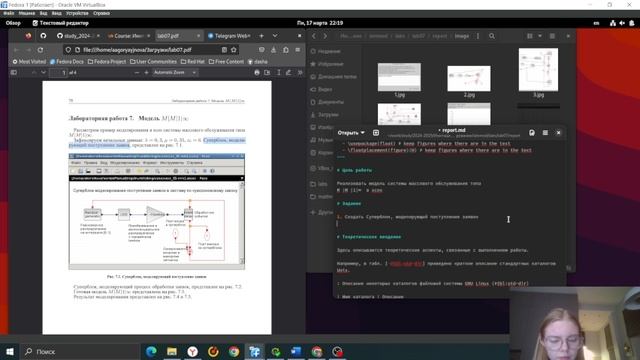The width and height of the screenshot is (640, 360).
Task: Go back in file manager
Action: (x=313, y=36)
